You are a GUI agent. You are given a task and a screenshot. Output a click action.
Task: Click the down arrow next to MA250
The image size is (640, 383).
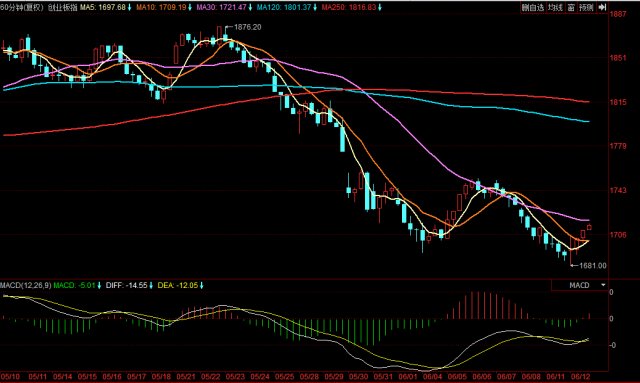(x=380, y=7)
